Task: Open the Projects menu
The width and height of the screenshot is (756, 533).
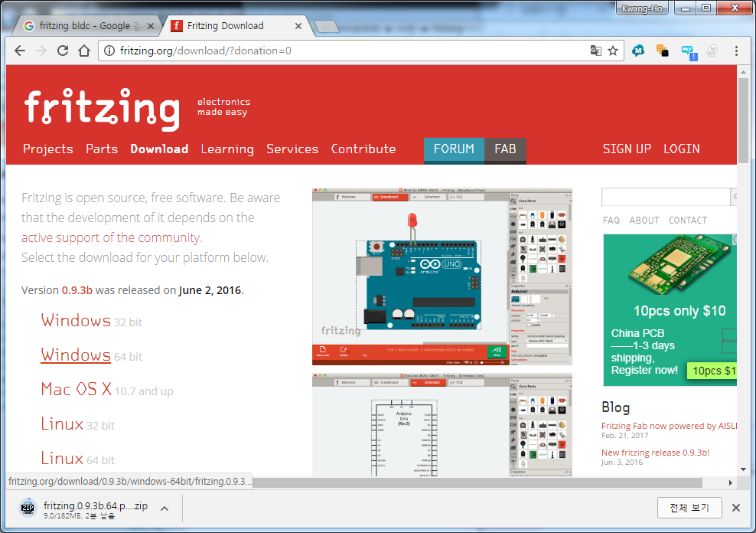Action: (x=48, y=149)
